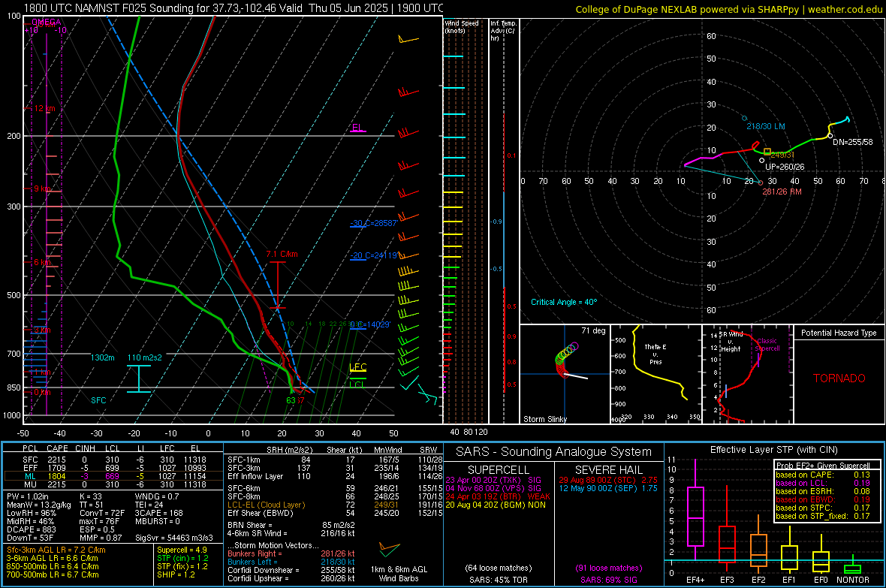886x588 pixels.
Task: Click the Inf. Temp. Adv. panel header
Action: pos(503,31)
